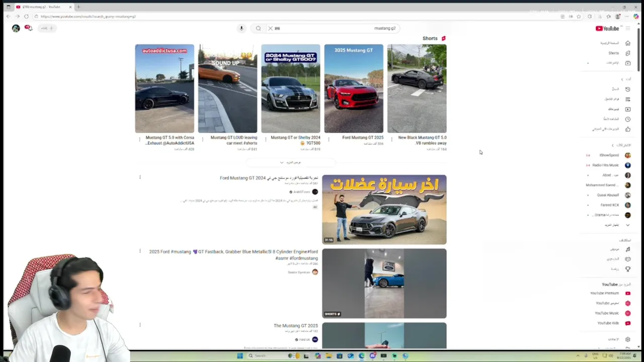This screenshot has width=644, height=362.
Task: Open the Home icon in the sidebar
Action: click(x=627, y=43)
